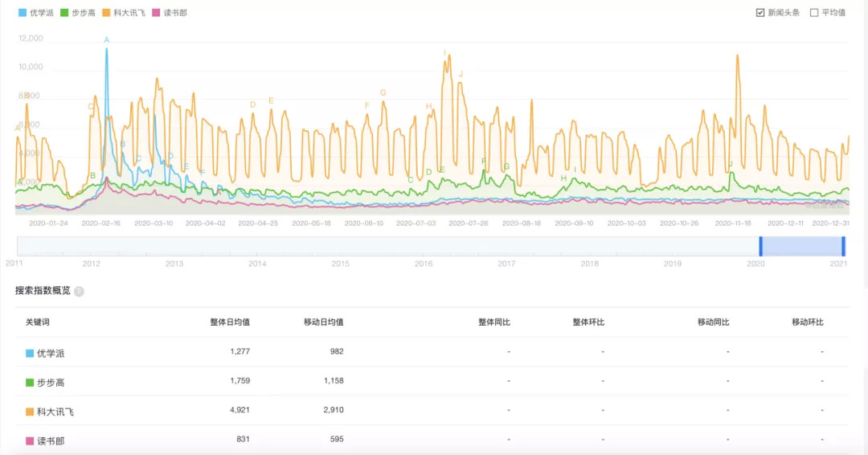Click the orange news marker H near July
The height and width of the screenshot is (455, 868).
(x=429, y=106)
